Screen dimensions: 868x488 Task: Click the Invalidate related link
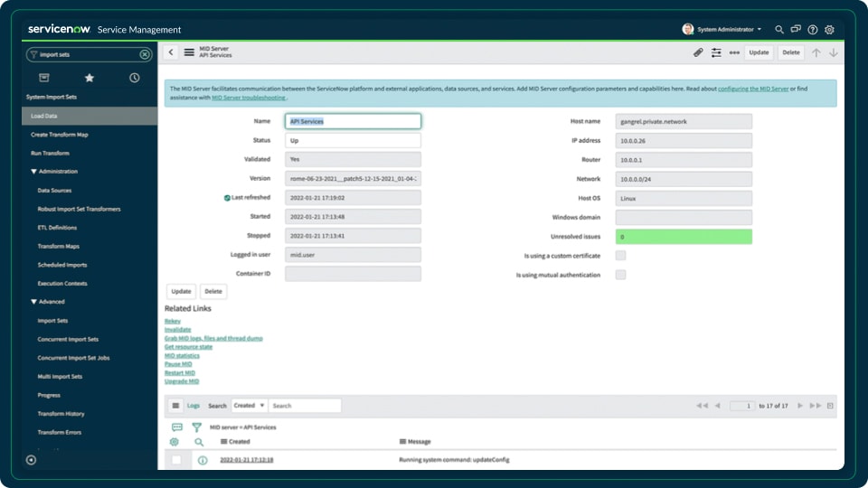[178, 330]
